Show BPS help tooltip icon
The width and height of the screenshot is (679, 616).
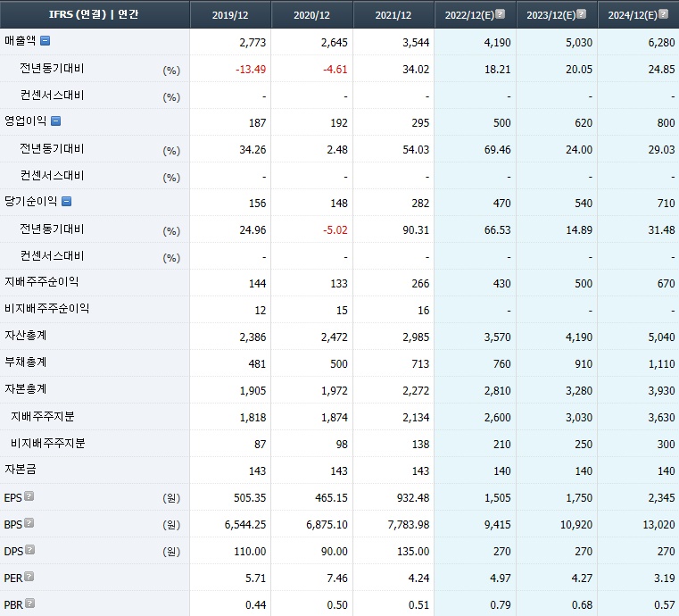point(29,523)
